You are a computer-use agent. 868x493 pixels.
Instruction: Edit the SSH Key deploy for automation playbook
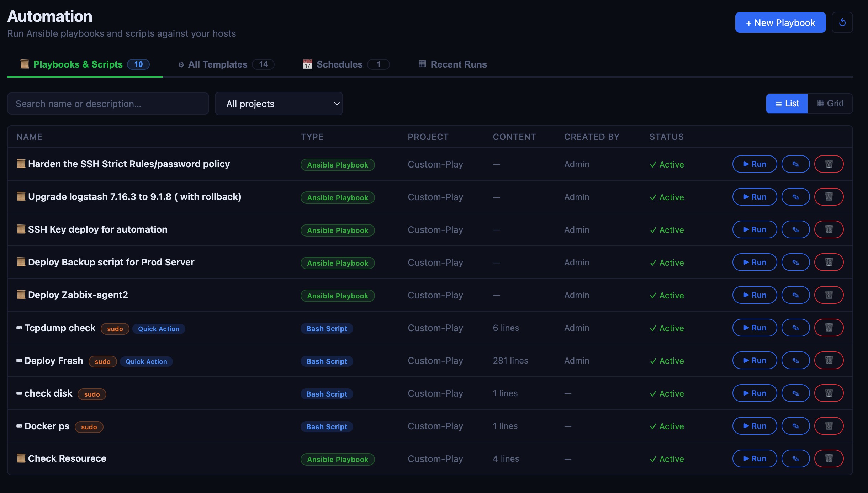pos(795,229)
